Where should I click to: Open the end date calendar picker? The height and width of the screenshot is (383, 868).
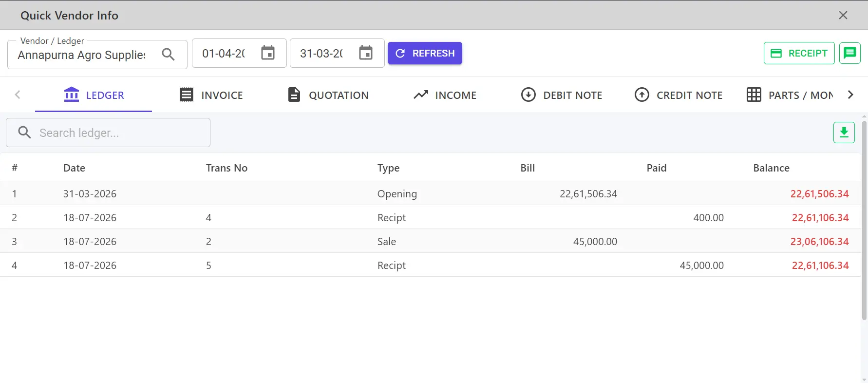(366, 53)
